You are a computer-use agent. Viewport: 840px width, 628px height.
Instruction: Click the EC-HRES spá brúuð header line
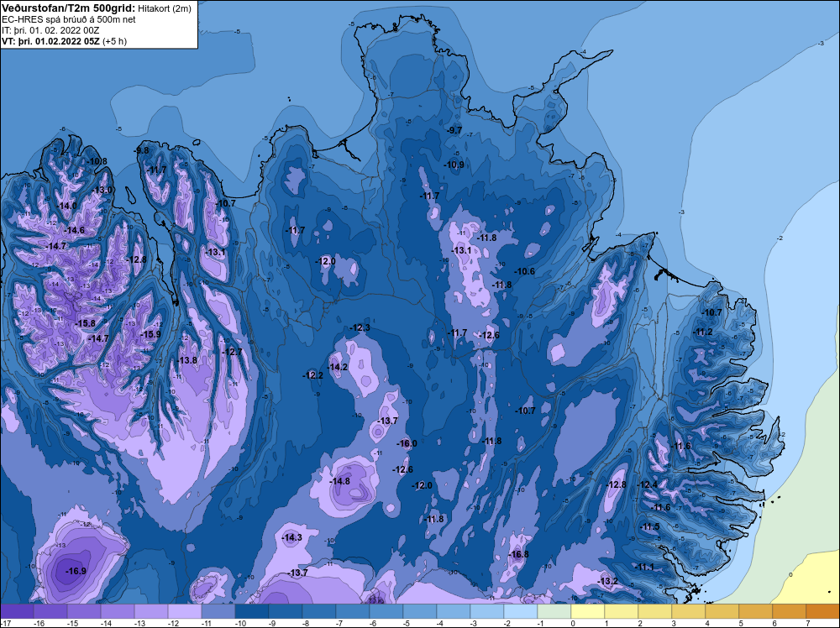click(69, 19)
